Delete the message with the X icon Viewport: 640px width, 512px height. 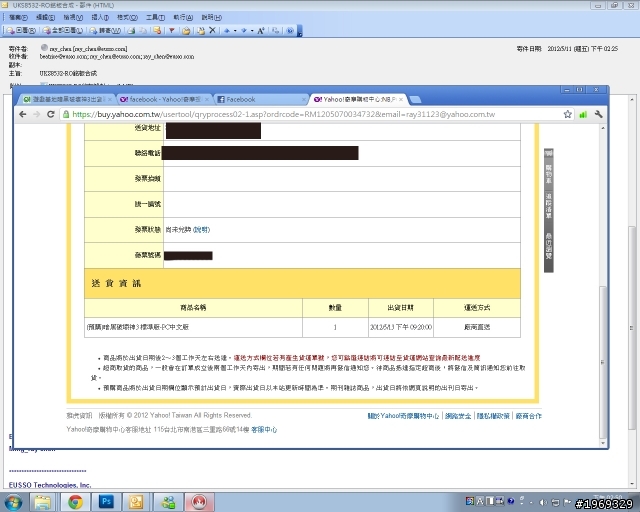(212, 31)
